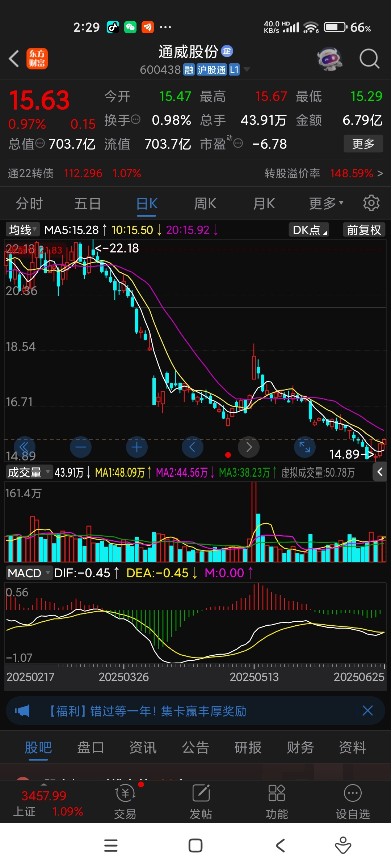The width and height of the screenshot is (391, 868).
Task: Open the 财务 tab
Action: [x=300, y=747]
